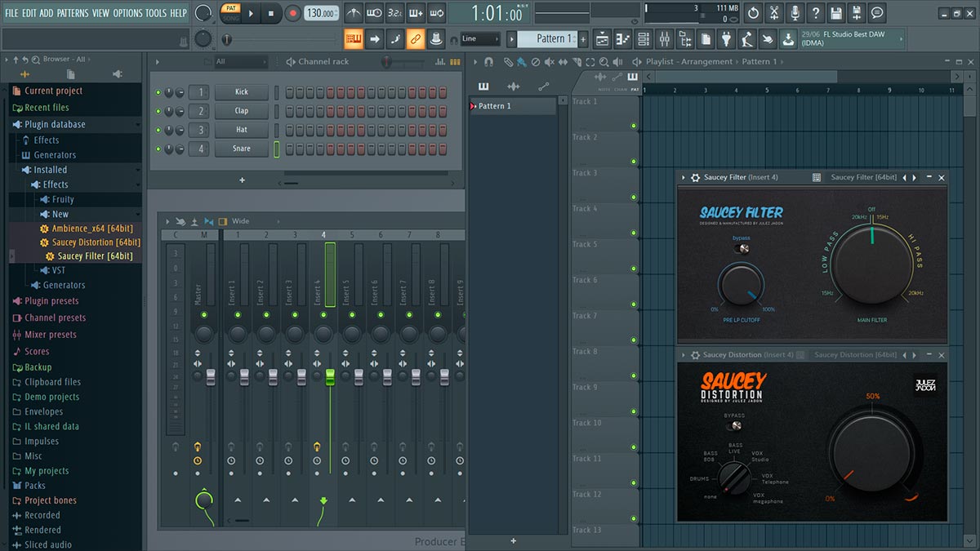Select the Paint tool in the Playlist
Image resolution: width=980 pixels, height=551 pixels.
(x=523, y=62)
